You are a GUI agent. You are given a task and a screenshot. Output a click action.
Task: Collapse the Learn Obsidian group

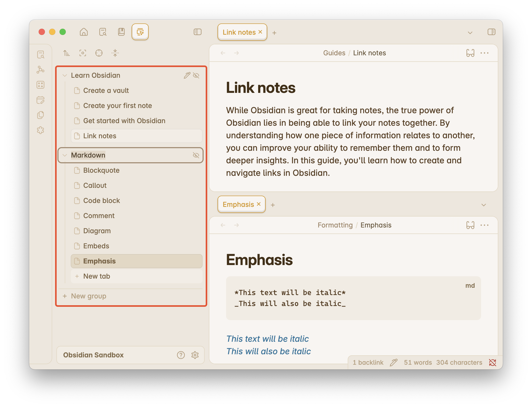tap(65, 75)
